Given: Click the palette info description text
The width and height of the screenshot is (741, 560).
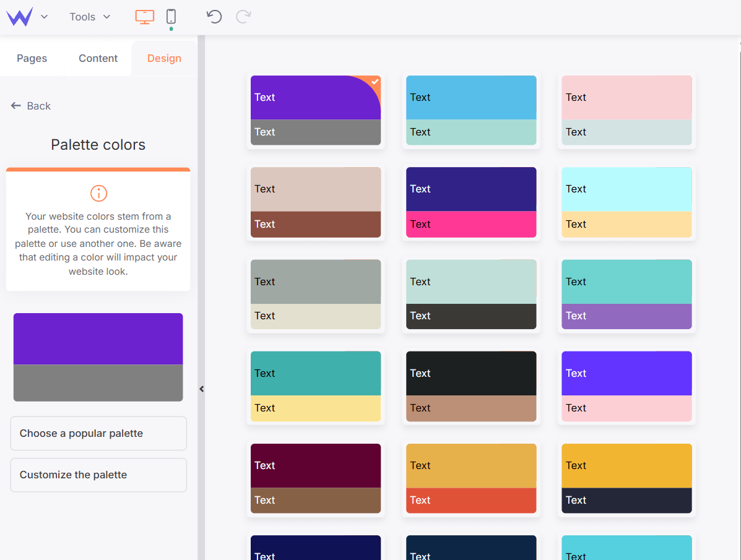Looking at the screenshot, I should pyautogui.click(x=98, y=244).
